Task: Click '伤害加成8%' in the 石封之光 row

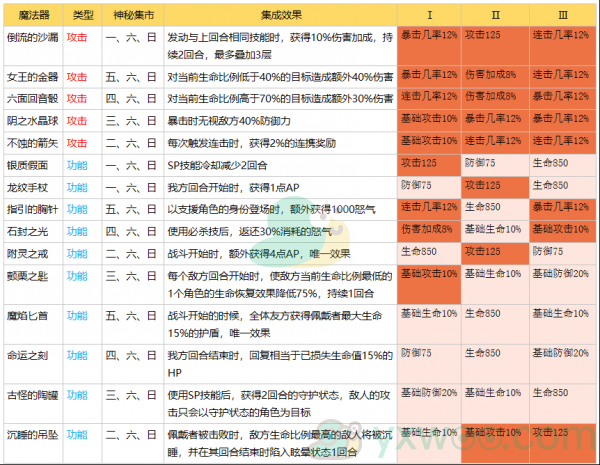Action: [x=427, y=229]
